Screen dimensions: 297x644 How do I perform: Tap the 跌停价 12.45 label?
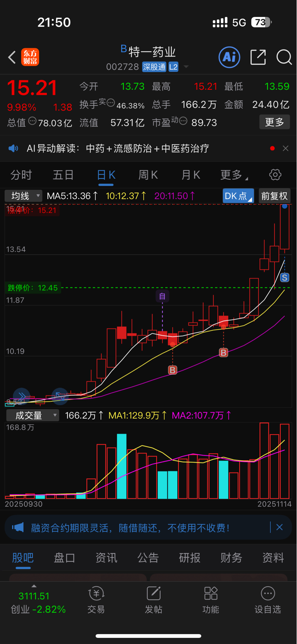(33, 288)
